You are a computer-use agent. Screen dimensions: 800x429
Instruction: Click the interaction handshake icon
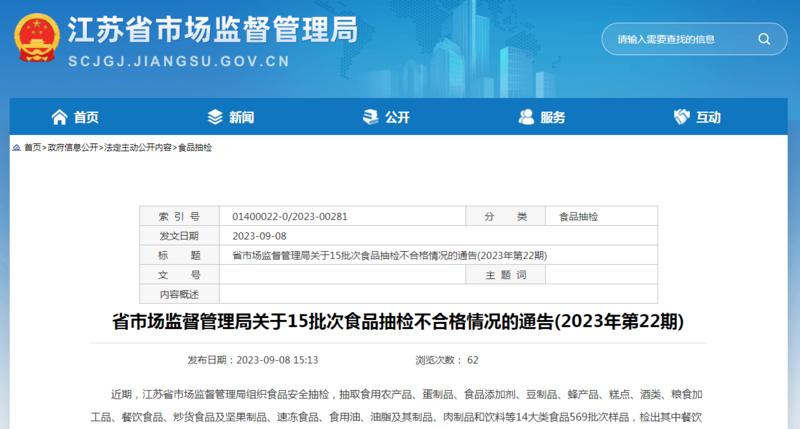coord(682,117)
